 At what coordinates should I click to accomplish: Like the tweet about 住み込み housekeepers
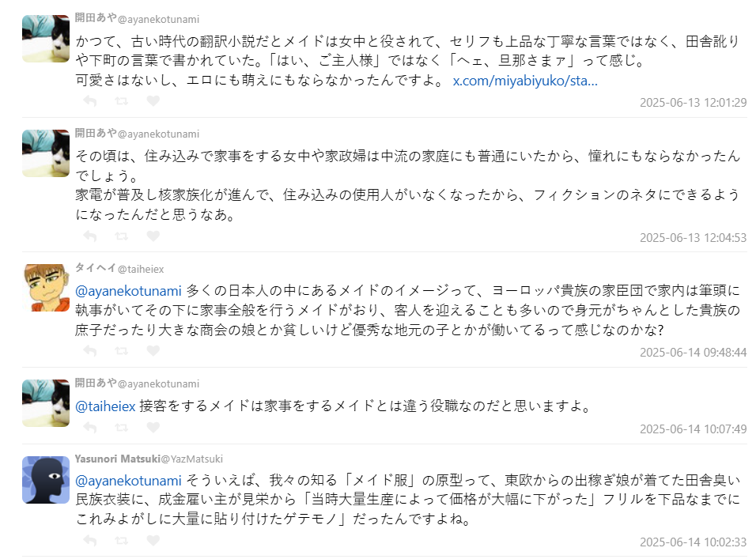point(153,236)
